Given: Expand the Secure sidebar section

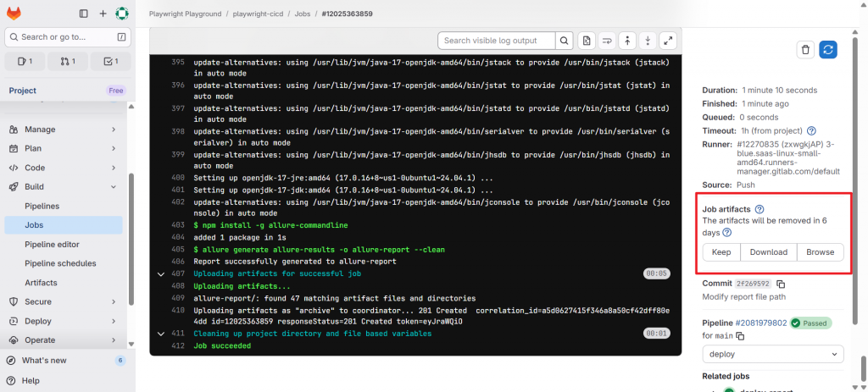Looking at the screenshot, I should pos(63,302).
